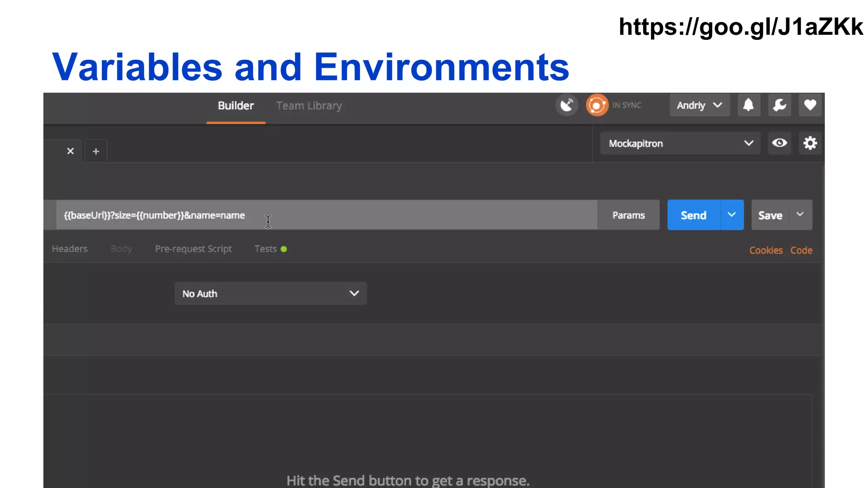Open the Headers tab
Viewport: 868px width, 488px height.
point(70,249)
